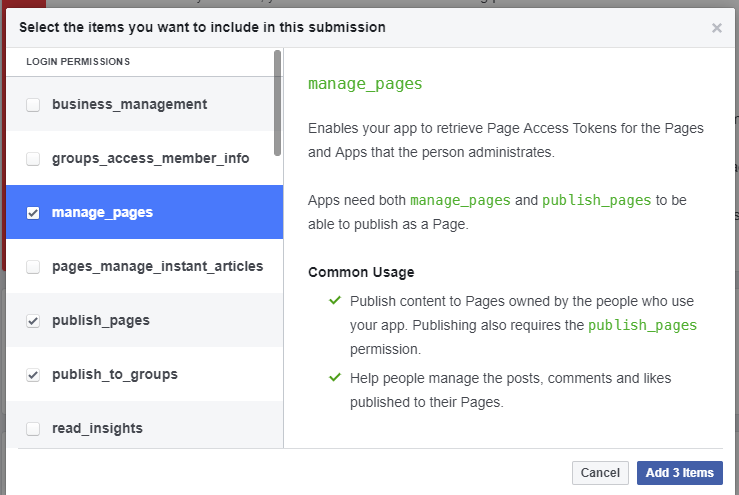Open the publish_pages permission details
The image size is (739, 495).
click(x=144, y=321)
